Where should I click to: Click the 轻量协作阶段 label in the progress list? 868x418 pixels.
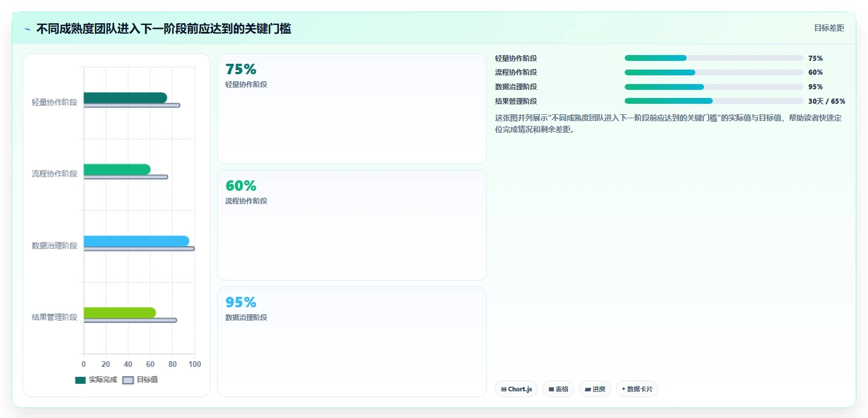[x=516, y=59]
